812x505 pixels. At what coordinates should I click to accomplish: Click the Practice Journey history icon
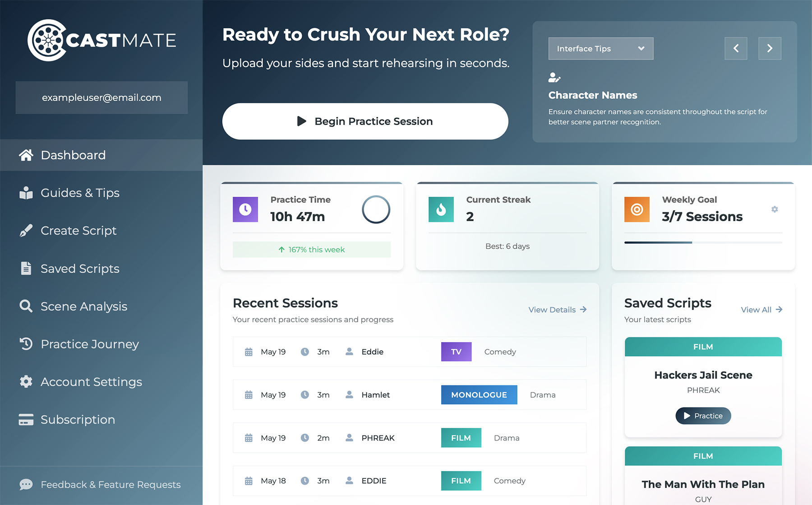(x=26, y=344)
